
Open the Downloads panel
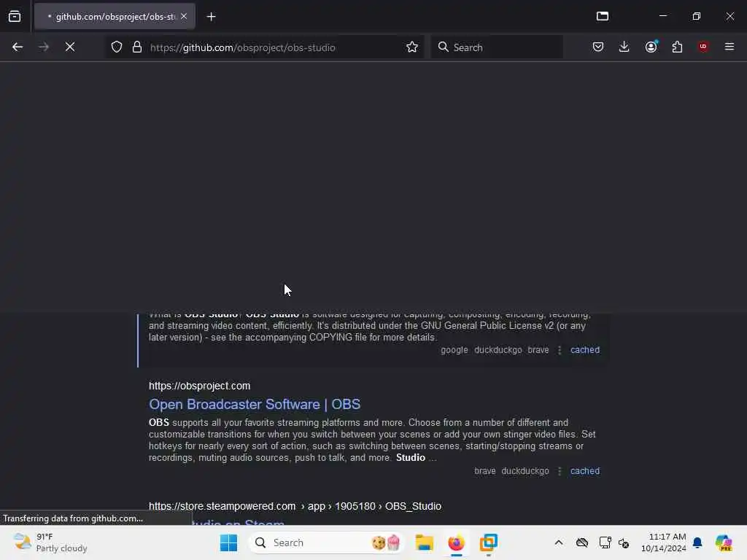click(624, 47)
